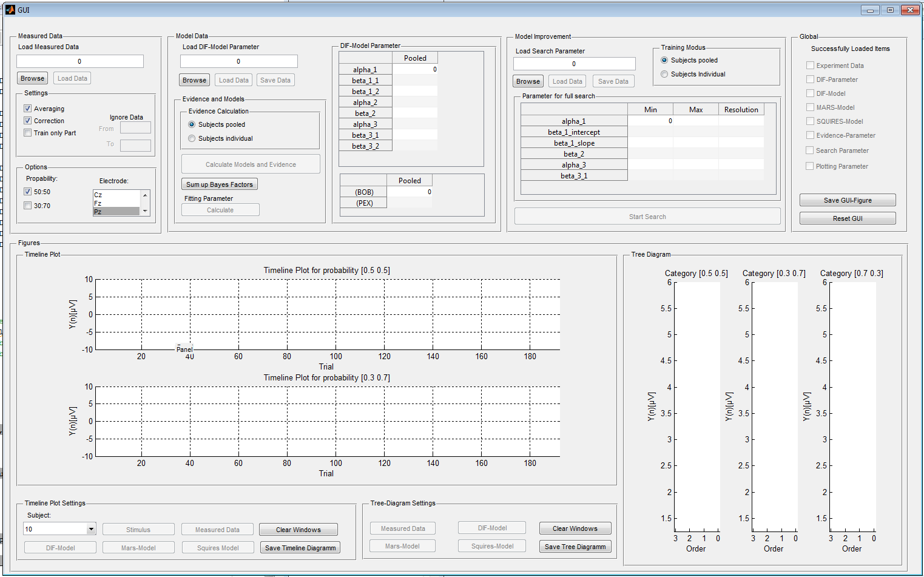This screenshot has height=577, width=924.
Task: Choose Subjects Individual in Training Modus
Action: pos(665,74)
